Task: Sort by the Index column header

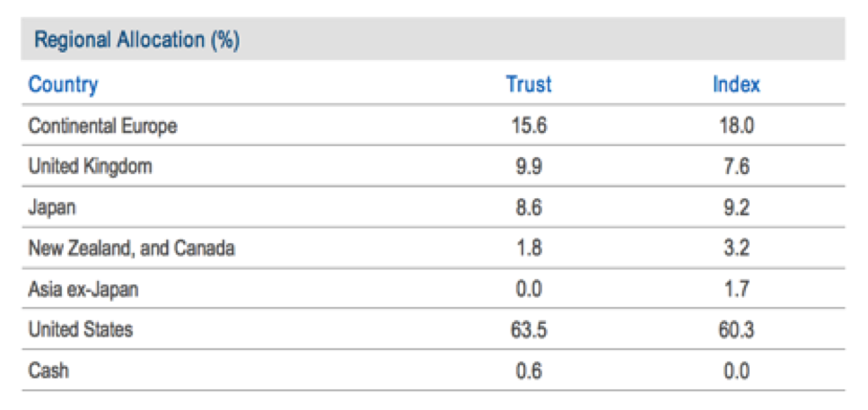Action: point(736,84)
